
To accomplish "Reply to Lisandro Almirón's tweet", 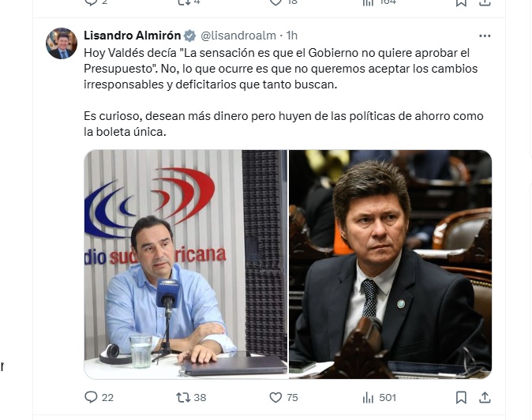I will coord(99,397).
